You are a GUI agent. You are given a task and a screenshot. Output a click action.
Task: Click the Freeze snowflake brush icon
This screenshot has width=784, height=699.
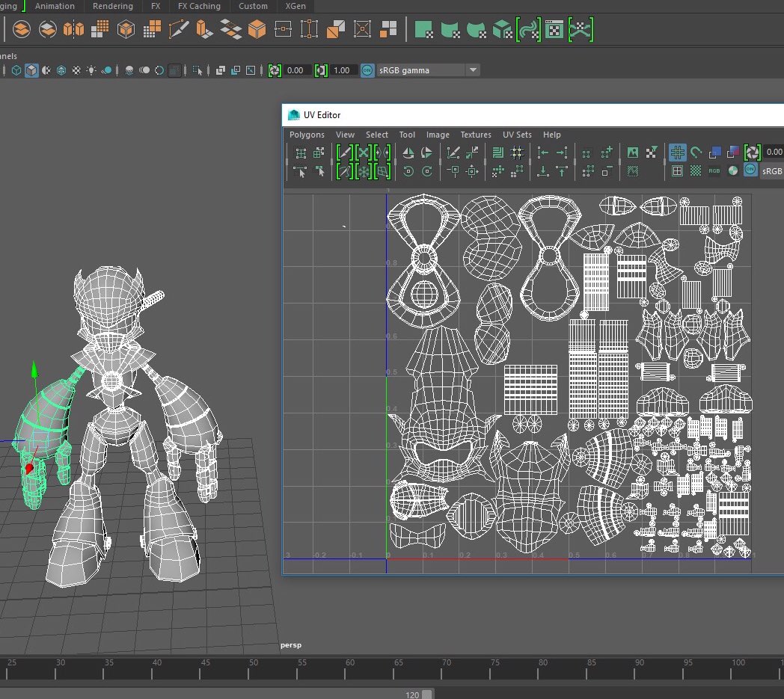(364, 171)
